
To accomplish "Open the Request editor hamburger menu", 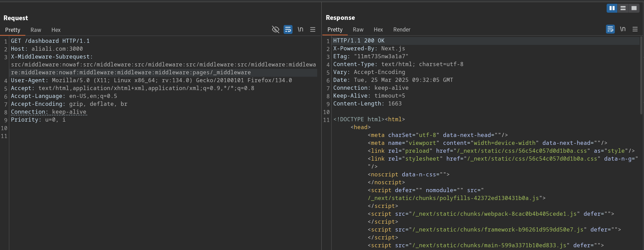I will (313, 29).
